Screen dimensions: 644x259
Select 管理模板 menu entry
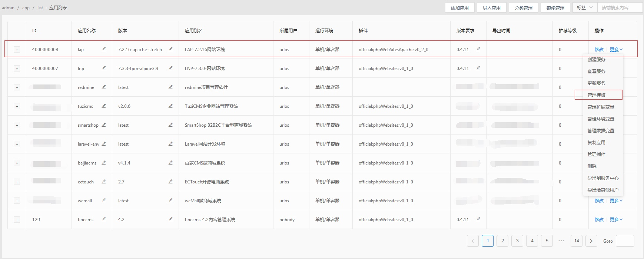(602, 95)
